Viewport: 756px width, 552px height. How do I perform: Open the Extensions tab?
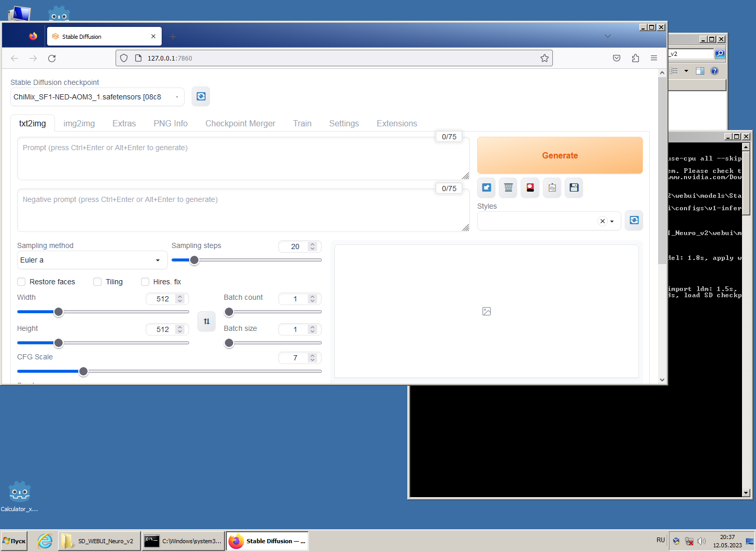397,123
